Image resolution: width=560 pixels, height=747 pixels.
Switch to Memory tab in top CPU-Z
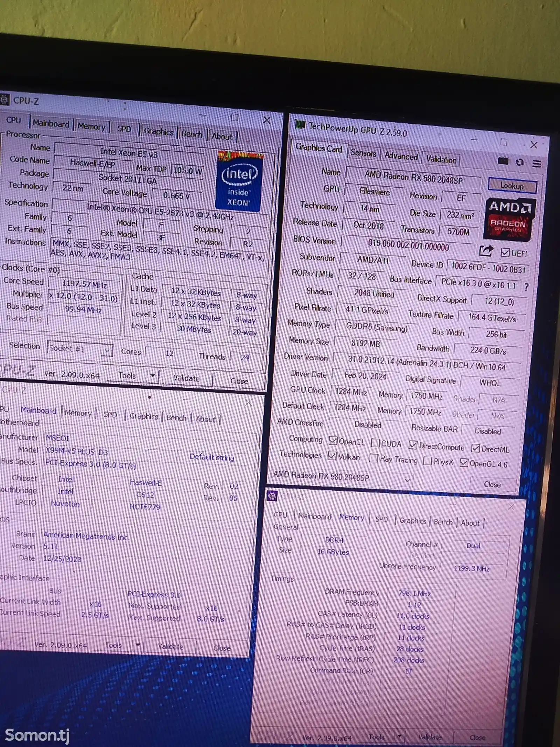[x=91, y=126]
